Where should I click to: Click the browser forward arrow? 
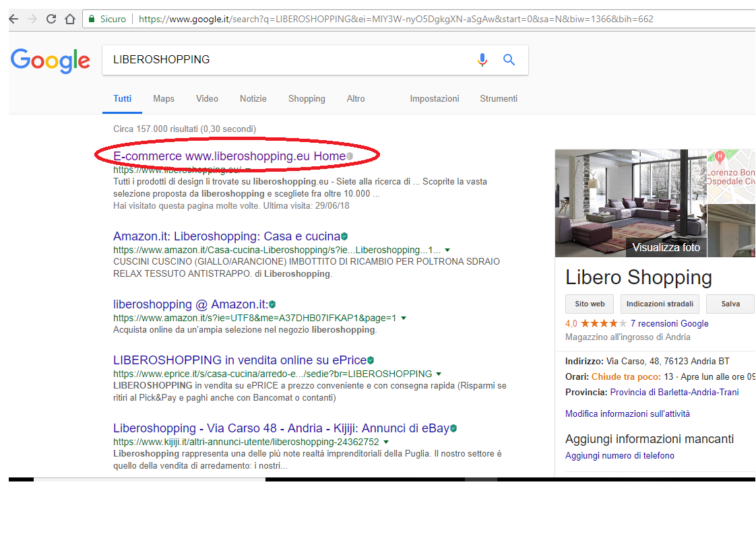(x=32, y=19)
